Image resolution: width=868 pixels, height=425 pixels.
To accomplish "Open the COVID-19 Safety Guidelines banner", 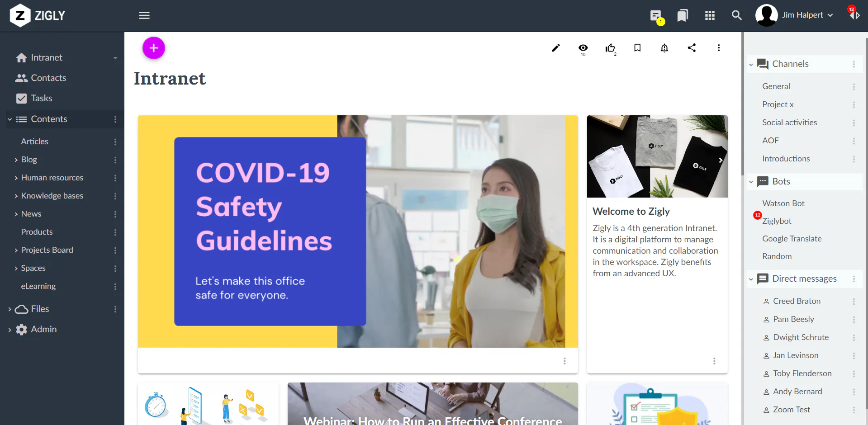I will pos(358,231).
